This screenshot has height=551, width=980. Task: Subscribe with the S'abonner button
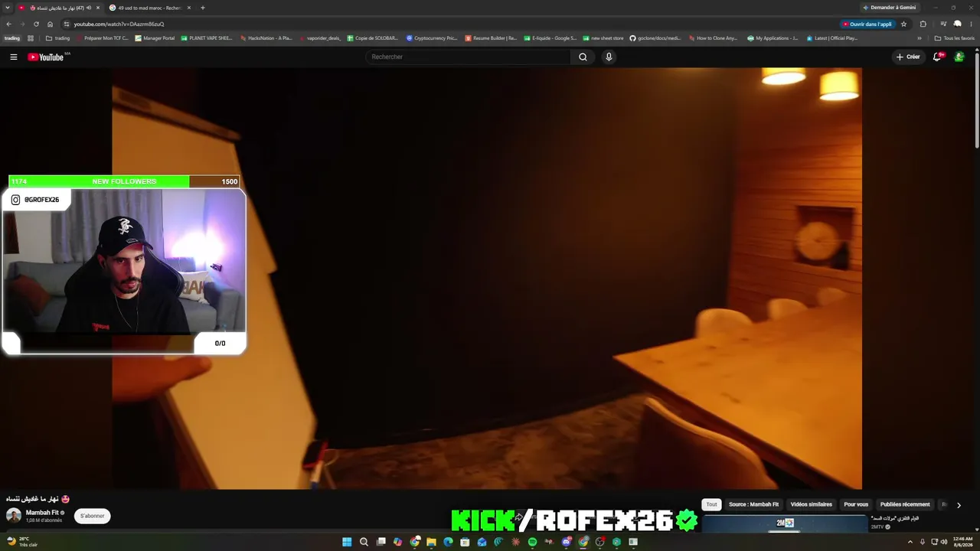(93, 516)
